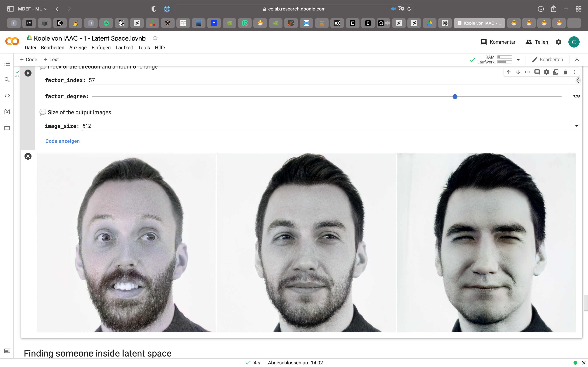Expand the image_size dropdown

click(x=577, y=126)
